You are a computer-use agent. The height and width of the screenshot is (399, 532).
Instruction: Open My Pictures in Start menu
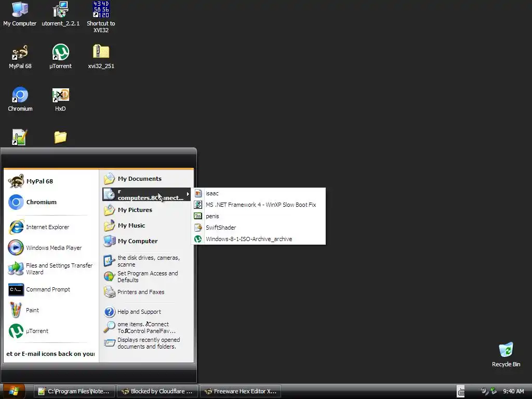pyautogui.click(x=147, y=210)
